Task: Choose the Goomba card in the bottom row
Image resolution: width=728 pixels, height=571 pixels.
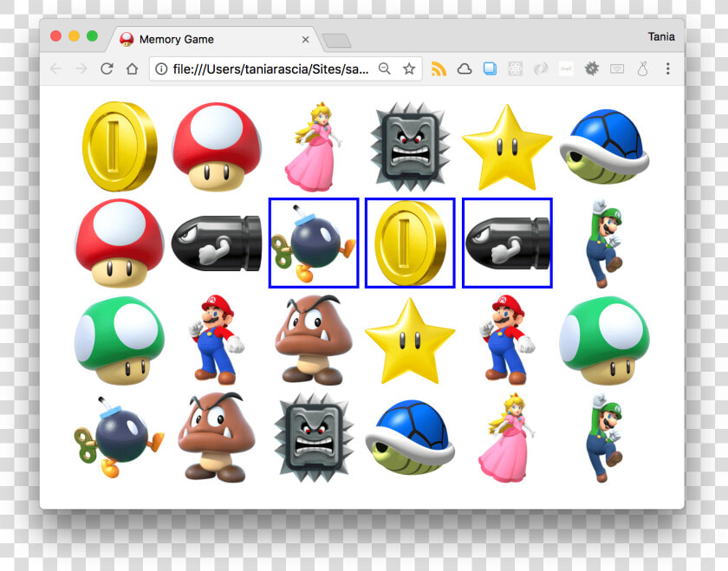Action: coord(217,438)
